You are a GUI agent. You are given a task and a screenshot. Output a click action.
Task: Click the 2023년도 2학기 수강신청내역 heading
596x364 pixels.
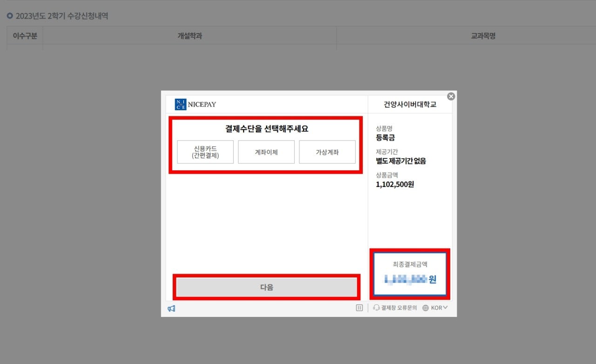61,16
